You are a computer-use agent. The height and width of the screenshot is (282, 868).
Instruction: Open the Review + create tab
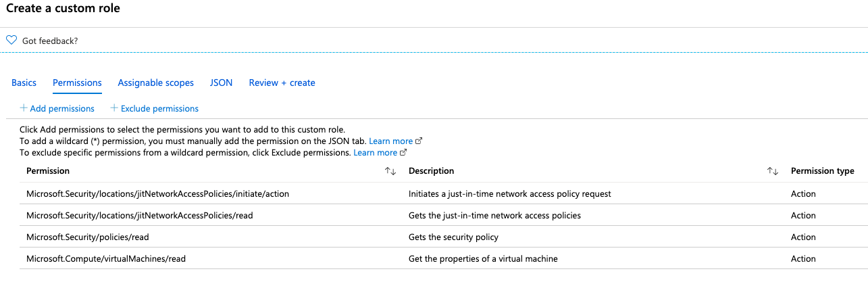(x=282, y=83)
